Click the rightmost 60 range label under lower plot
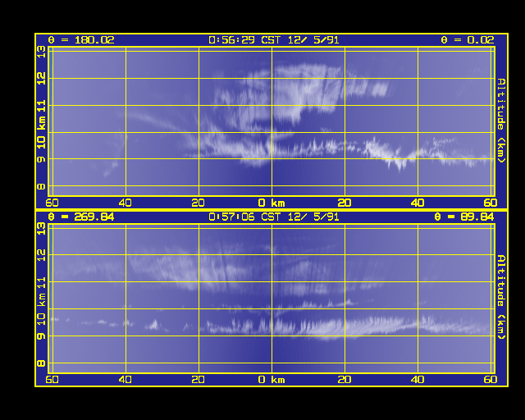Image resolution: width=525 pixels, height=420 pixels. (x=491, y=380)
